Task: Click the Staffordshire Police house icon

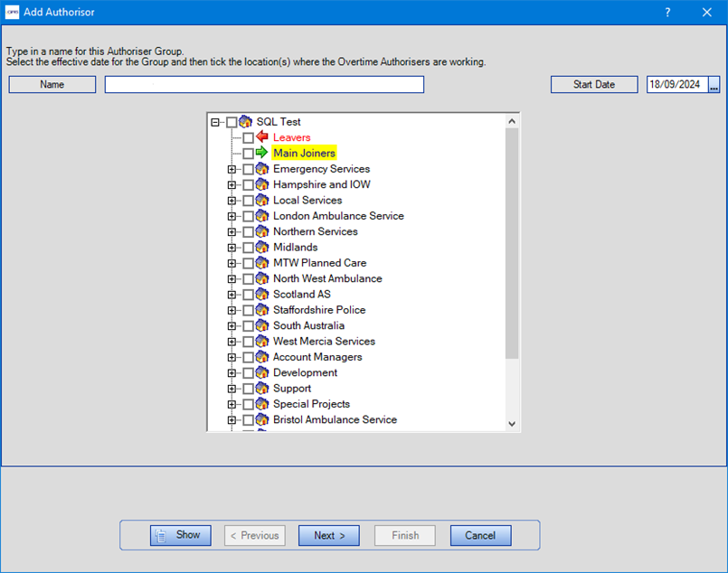Action: coord(262,310)
